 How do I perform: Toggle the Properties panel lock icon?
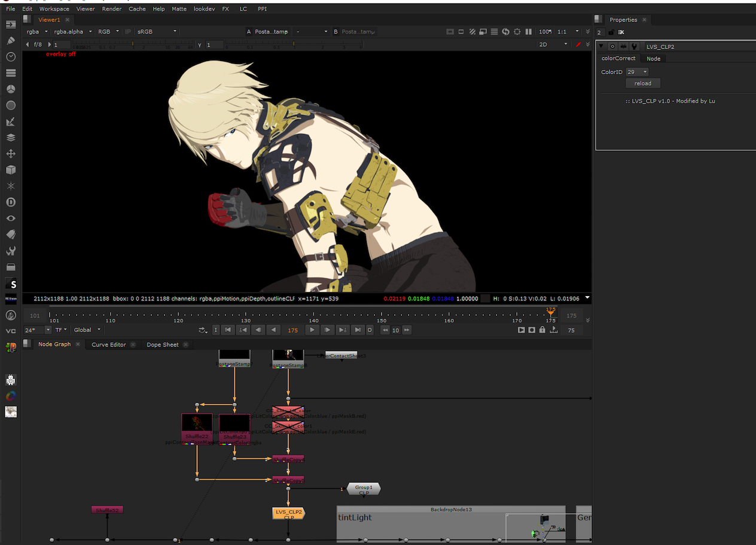tap(611, 32)
